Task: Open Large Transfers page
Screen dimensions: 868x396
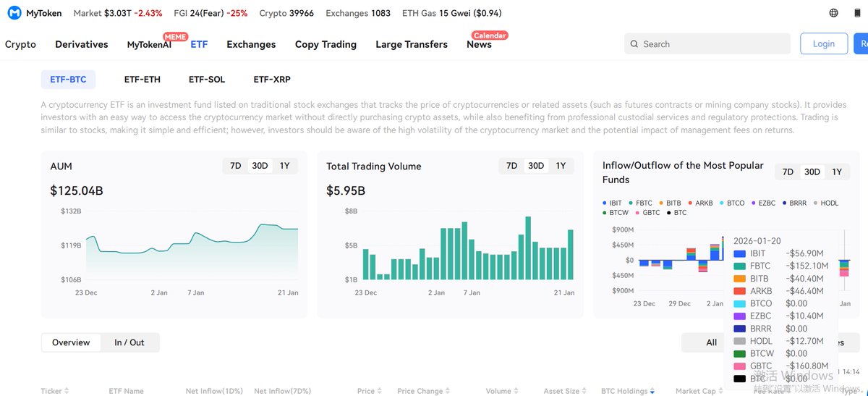Action: pyautogui.click(x=412, y=44)
